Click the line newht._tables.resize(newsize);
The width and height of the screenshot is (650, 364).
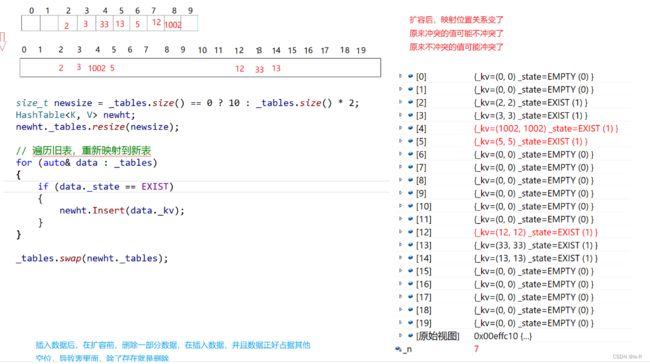click(97, 127)
